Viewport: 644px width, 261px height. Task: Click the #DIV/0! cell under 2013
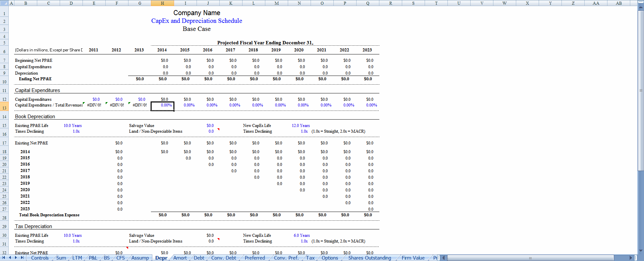click(140, 105)
